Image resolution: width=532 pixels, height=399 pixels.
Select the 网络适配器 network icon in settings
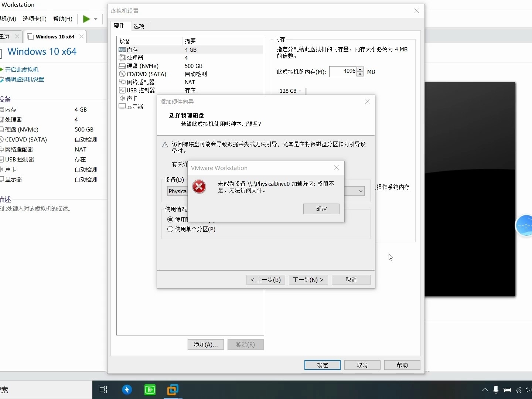point(122,82)
